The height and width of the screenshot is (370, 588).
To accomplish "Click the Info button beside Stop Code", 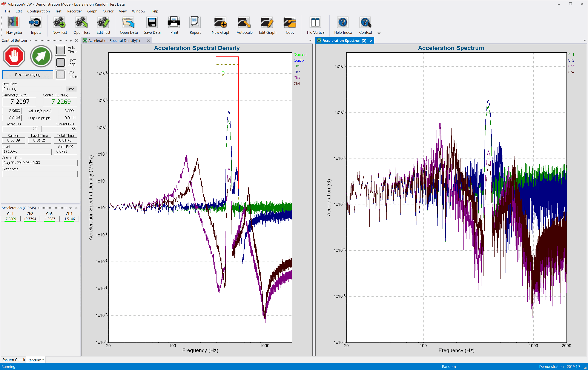I will tap(71, 89).
